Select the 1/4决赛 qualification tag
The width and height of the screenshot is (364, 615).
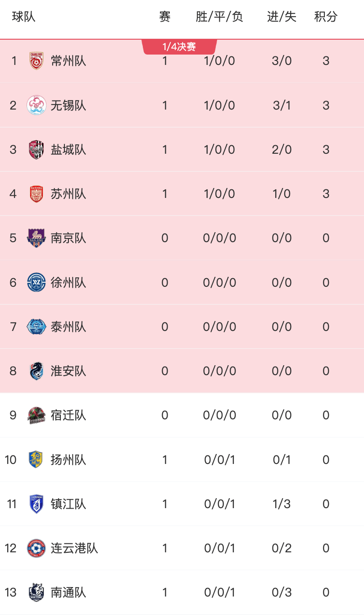179,47
